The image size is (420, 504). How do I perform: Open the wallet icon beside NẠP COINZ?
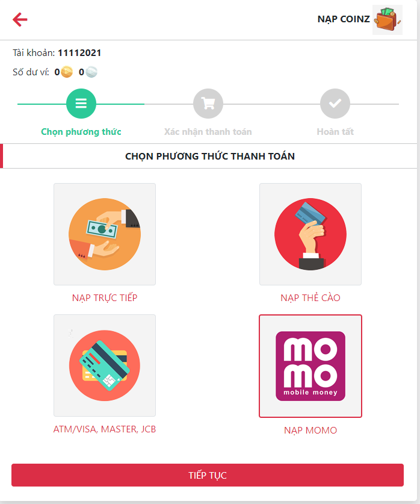388,20
